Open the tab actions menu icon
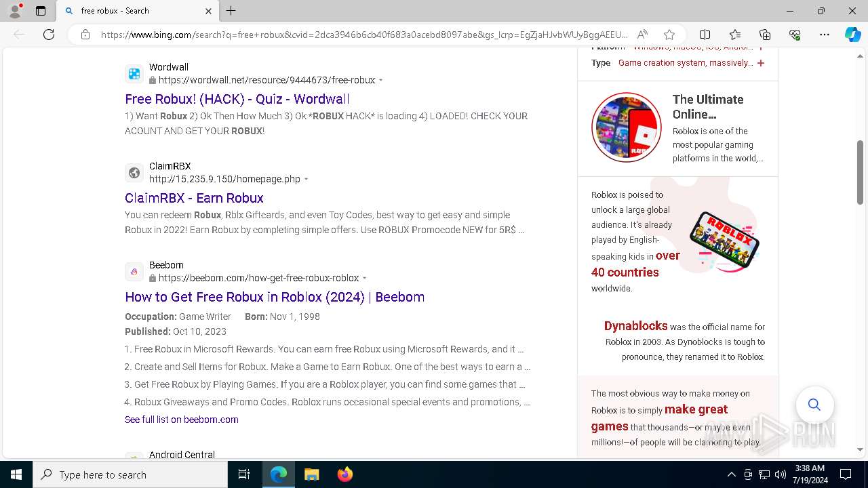The image size is (868, 488). tap(41, 11)
